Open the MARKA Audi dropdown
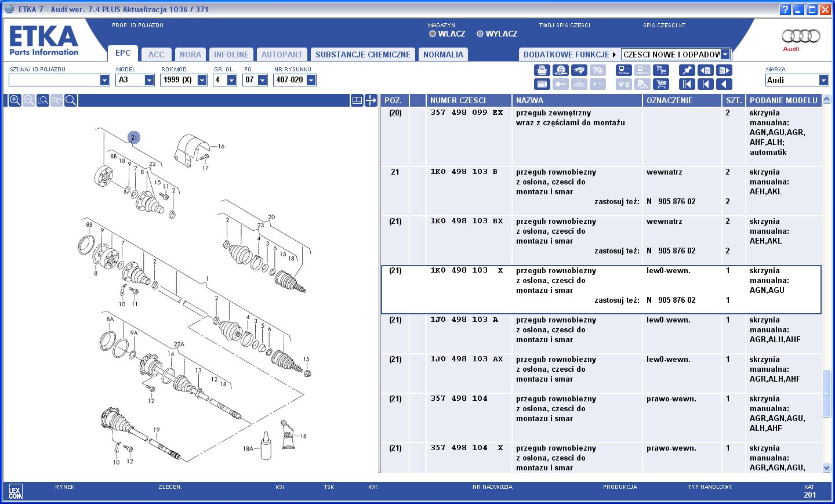 click(824, 80)
